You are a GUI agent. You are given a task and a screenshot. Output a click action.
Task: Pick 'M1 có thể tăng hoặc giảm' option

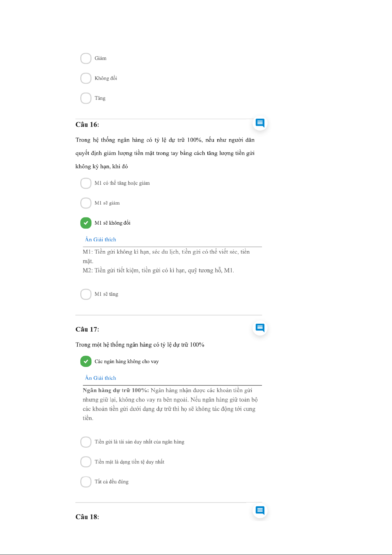pyautogui.click(x=86, y=183)
